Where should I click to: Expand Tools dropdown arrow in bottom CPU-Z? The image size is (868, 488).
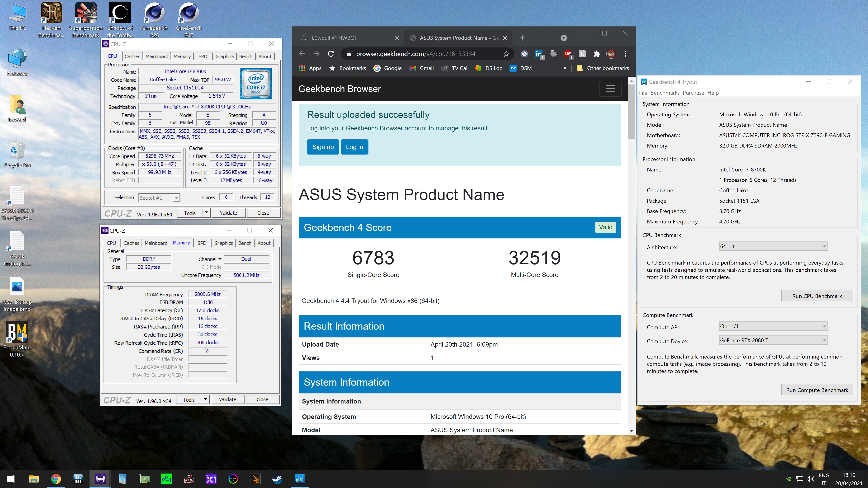pos(205,399)
